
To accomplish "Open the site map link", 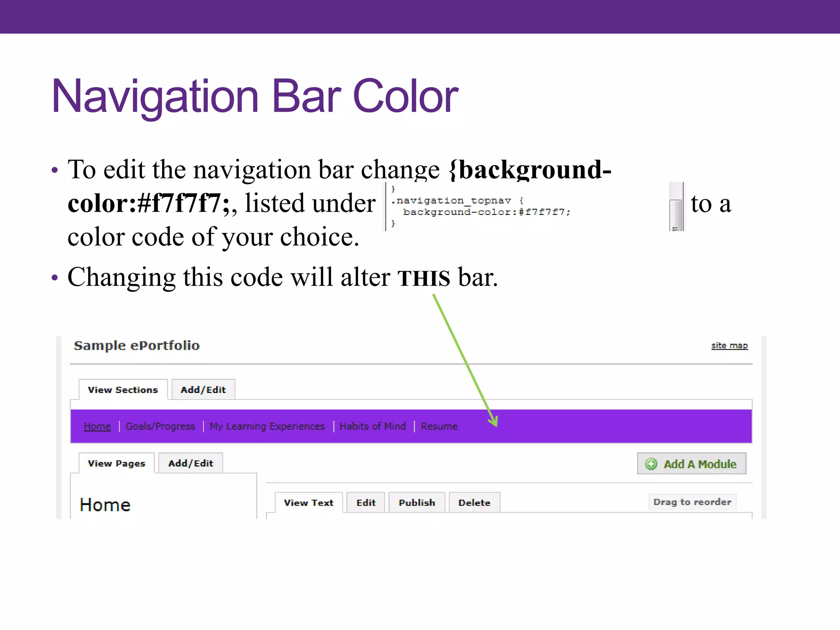I will [729, 345].
